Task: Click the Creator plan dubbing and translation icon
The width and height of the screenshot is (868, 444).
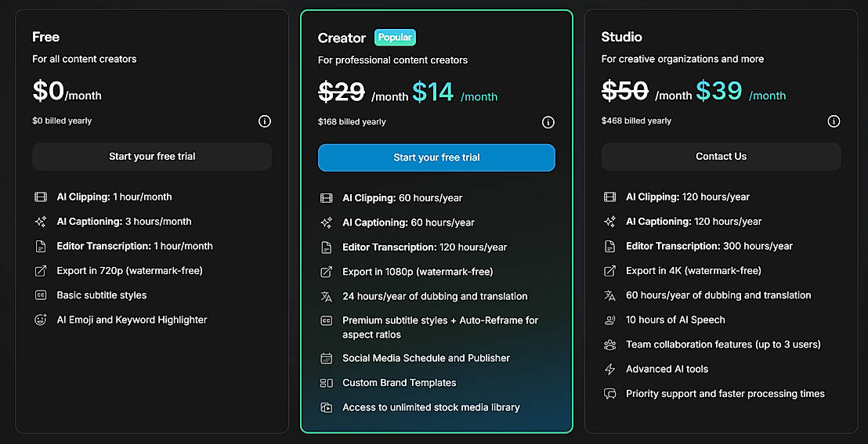Action: tap(327, 297)
